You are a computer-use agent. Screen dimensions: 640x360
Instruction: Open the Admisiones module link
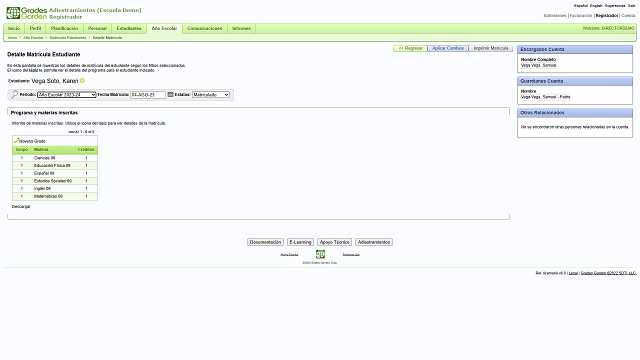555,16
